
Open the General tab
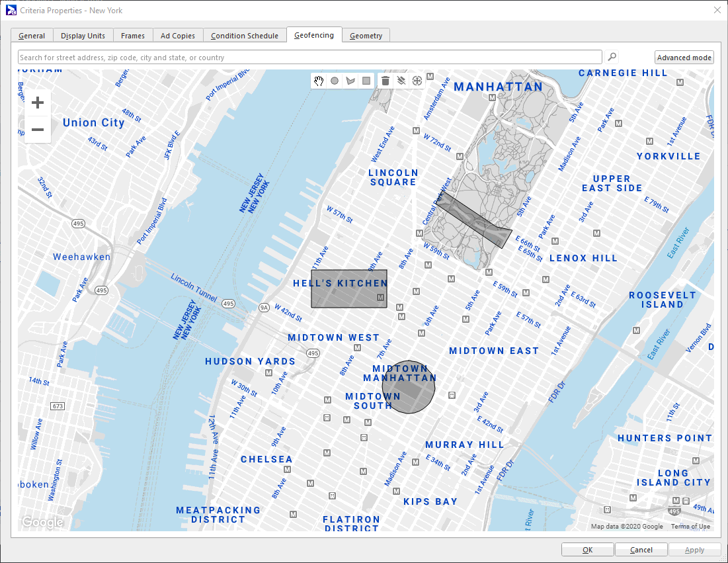point(32,36)
